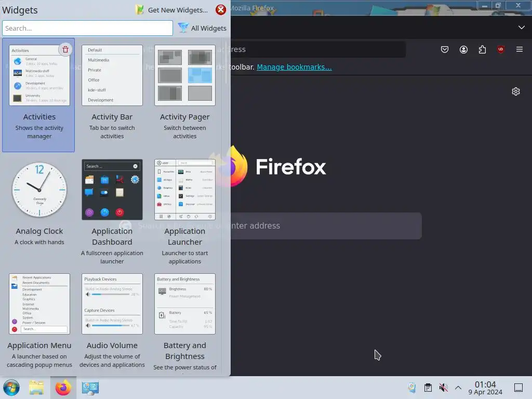Pick the Analog Clock widget
Screen dimensions: 532x399
(39, 190)
